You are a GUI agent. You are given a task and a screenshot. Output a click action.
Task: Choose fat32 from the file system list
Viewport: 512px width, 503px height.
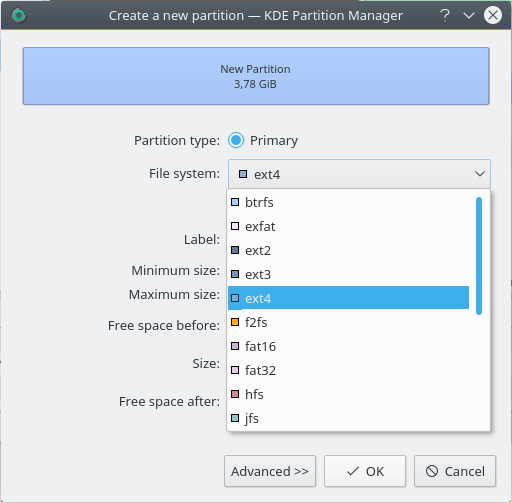348,370
